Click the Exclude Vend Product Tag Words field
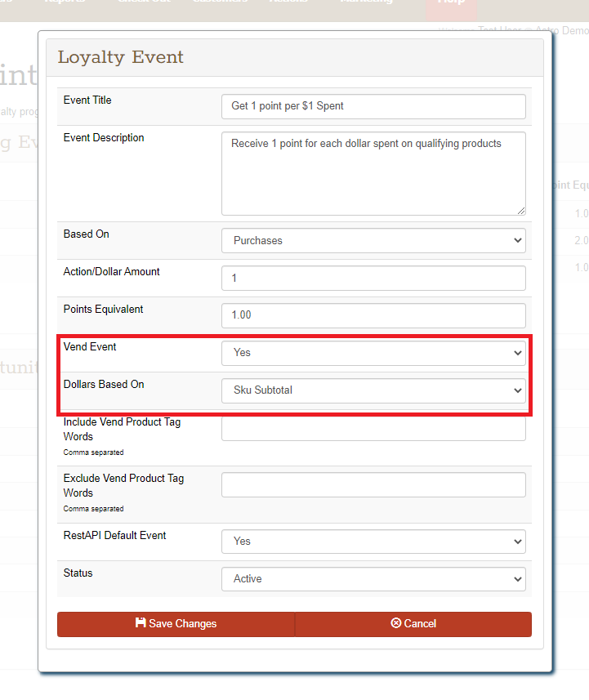Viewport: 589px width, 700px height. [x=373, y=484]
